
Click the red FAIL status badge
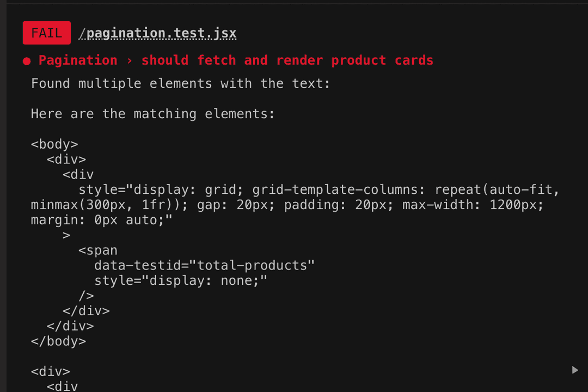coord(46,33)
